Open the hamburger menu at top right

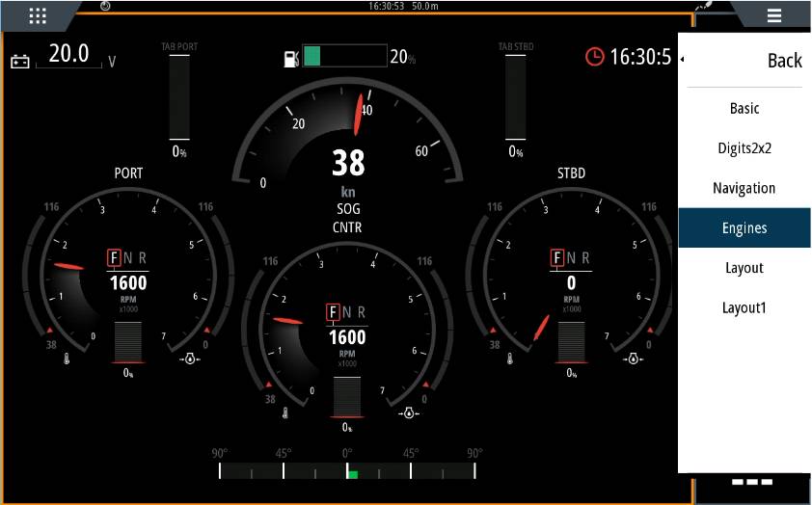pyautogui.click(x=773, y=14)
